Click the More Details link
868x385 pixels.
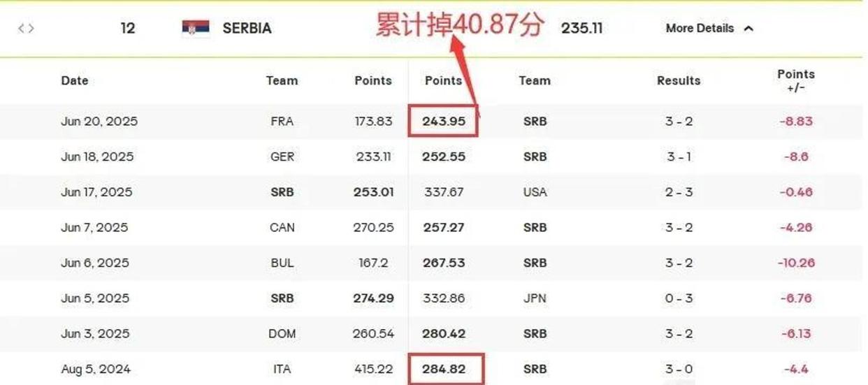coord(700,29)
